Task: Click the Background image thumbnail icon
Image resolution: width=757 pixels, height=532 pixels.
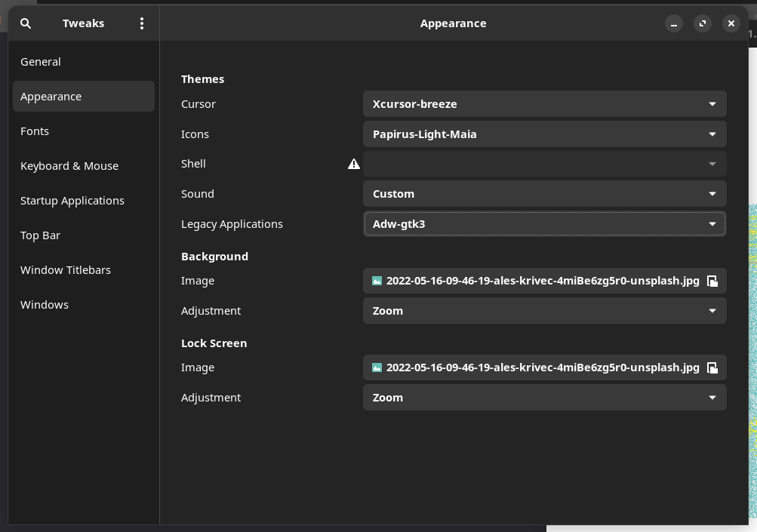Action: tap(377, 281)
